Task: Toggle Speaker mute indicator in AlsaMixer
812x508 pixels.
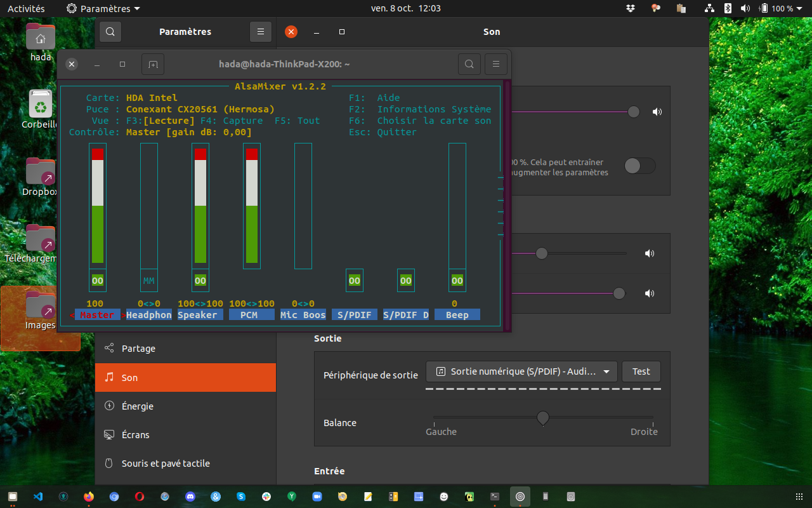Action: (x=200, y=281)
